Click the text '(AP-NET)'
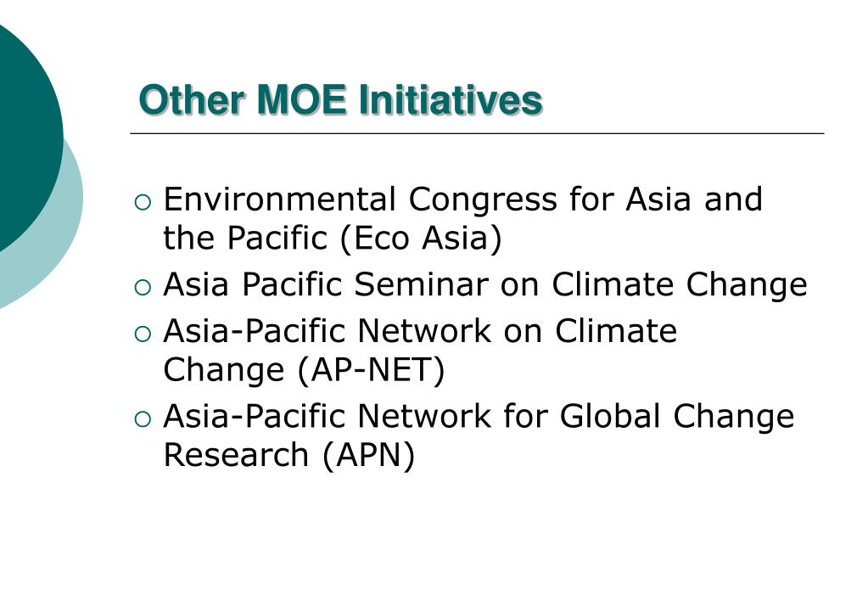The width and height of the screenshot is (868, 601). pos(371,371)
